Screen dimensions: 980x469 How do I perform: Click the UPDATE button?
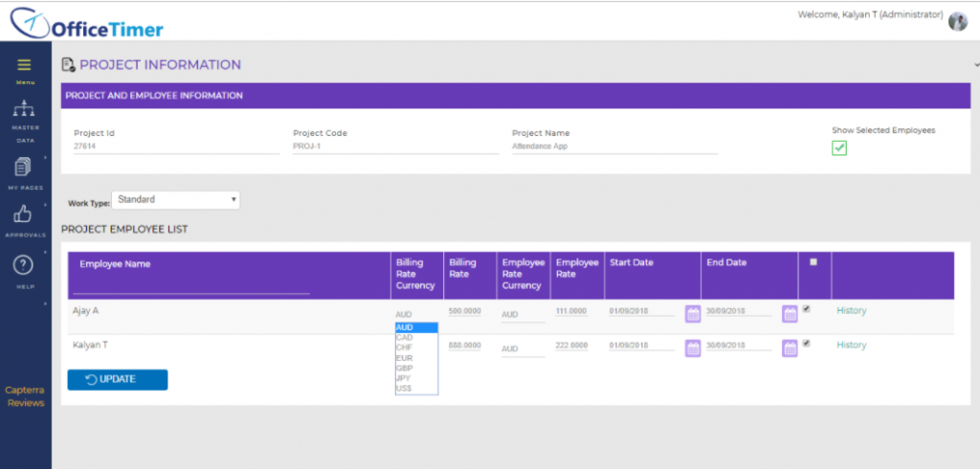pos(118,380)
